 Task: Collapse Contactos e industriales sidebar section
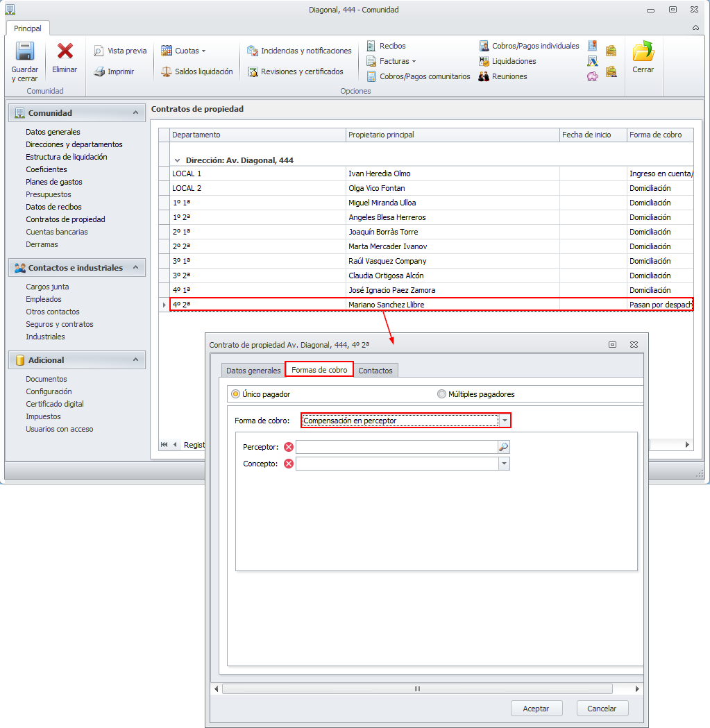coord(135,267)
